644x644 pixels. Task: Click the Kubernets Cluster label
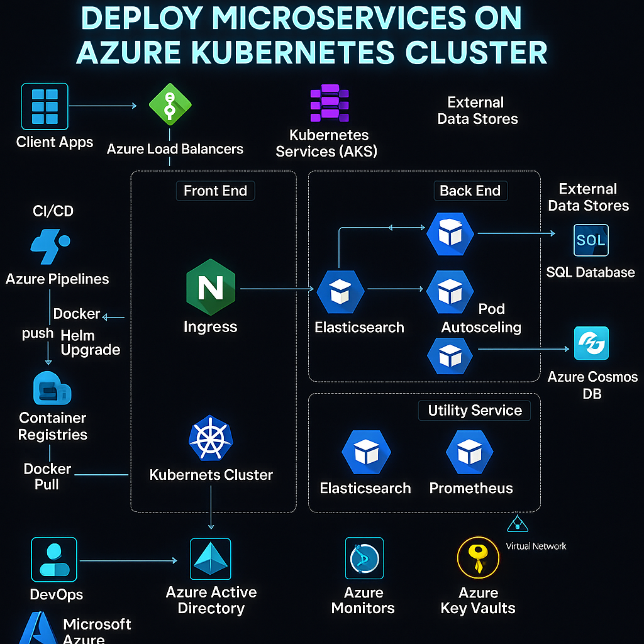(x=211, y=474)
